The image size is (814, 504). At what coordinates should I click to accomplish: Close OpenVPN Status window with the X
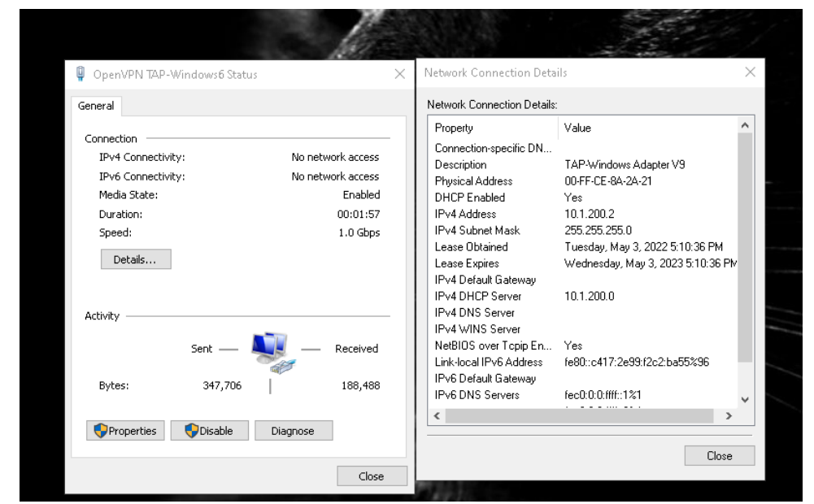click(x=399, y=75)
